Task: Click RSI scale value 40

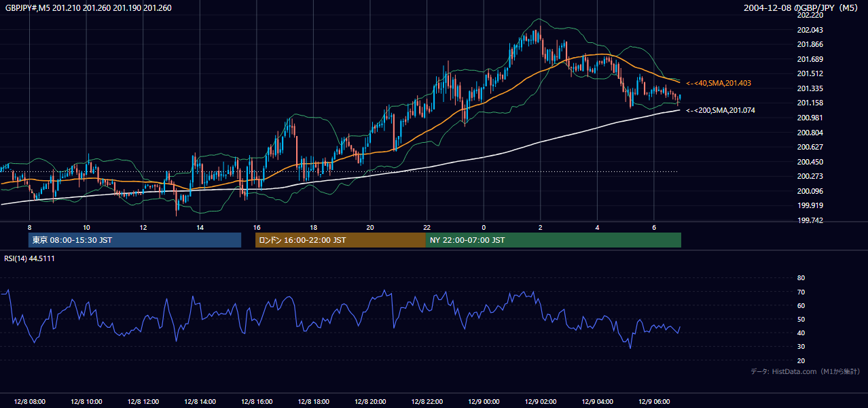Action: [801, 333]
